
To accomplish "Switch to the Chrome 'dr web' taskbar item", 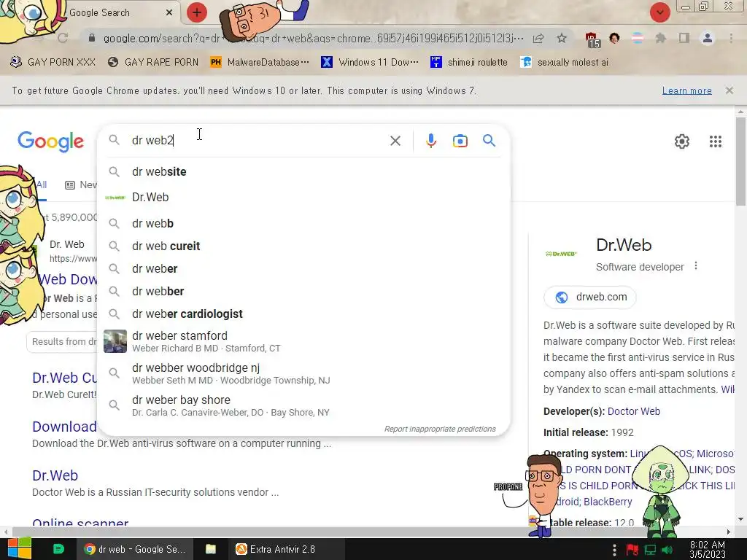I will point(134,549).
